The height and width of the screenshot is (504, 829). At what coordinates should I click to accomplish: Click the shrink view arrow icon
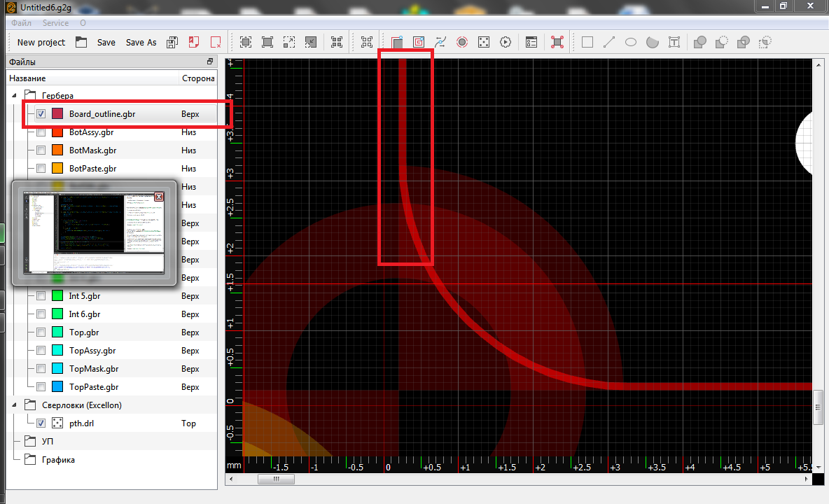coord(311,42)
